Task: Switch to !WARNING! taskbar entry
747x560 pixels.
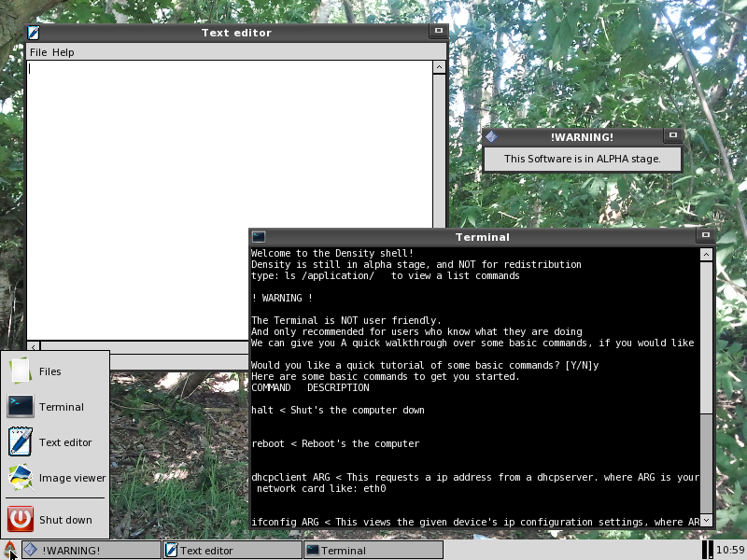Action: tap(91, 550)
